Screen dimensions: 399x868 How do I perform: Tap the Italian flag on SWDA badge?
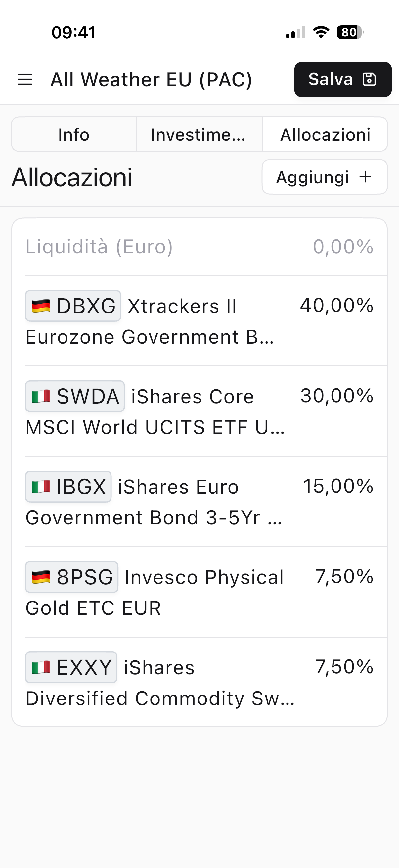tap(41, 396)
